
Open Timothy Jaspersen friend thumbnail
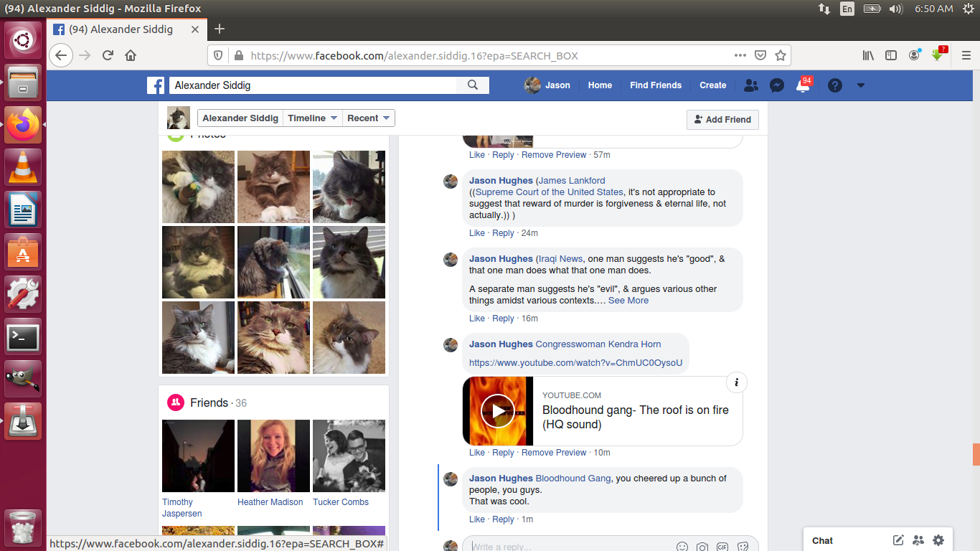click(x=198, y=456)
